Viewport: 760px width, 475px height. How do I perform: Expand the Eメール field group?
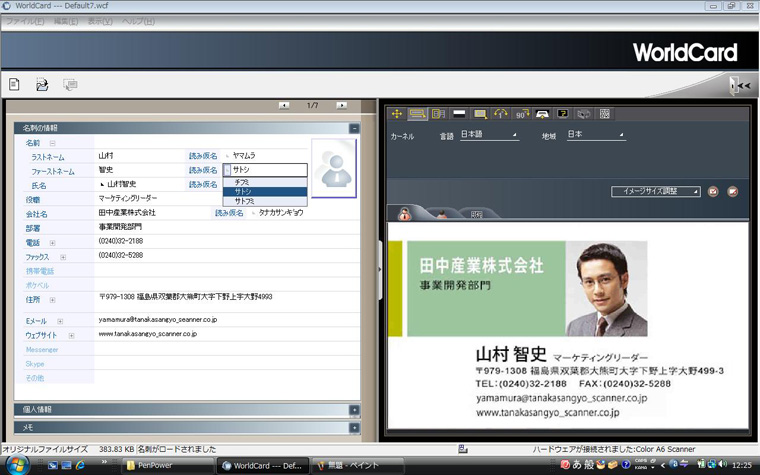[60, 321]
